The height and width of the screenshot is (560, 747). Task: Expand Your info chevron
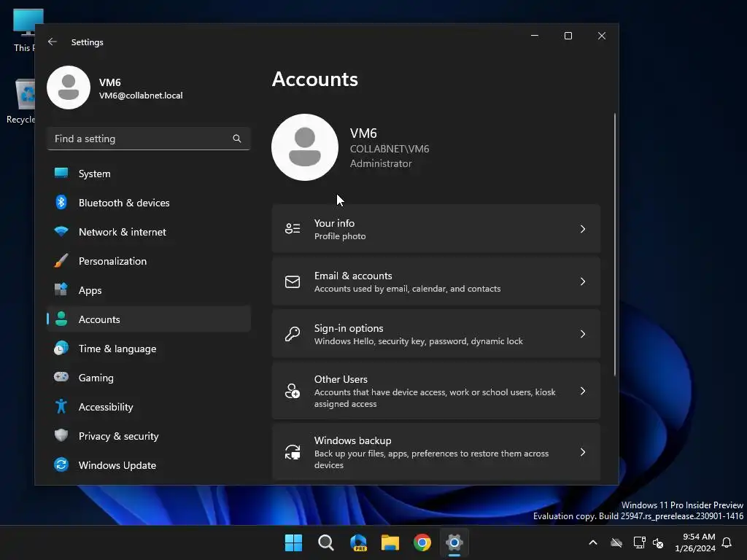click(x=583, y=229)
